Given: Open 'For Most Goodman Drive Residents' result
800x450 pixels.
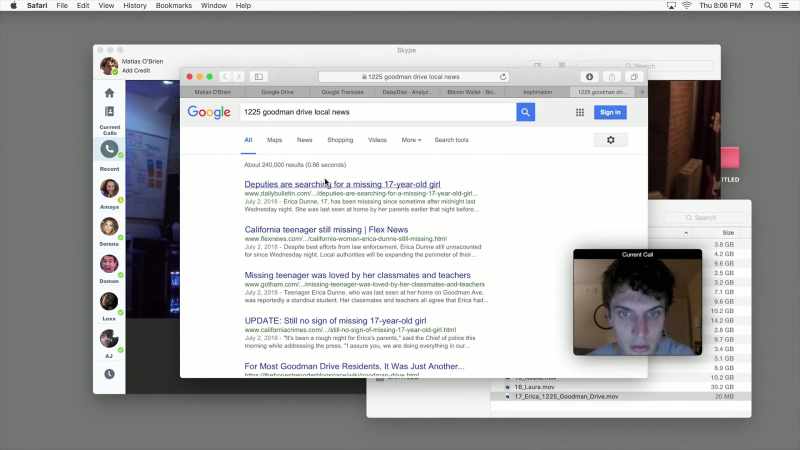Looking at the screenshot, I should tap(354, 366).
